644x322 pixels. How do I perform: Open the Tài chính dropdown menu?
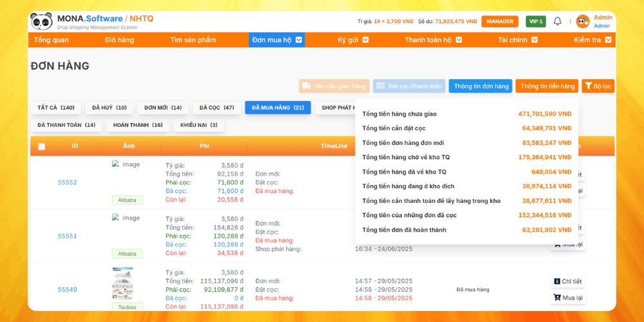coord(534,40)
